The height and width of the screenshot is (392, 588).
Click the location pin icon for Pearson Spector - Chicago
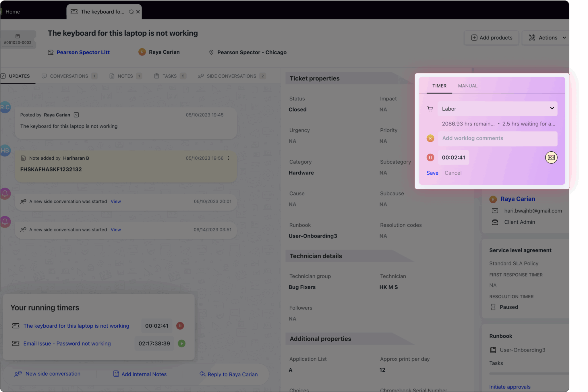point(211,52)
